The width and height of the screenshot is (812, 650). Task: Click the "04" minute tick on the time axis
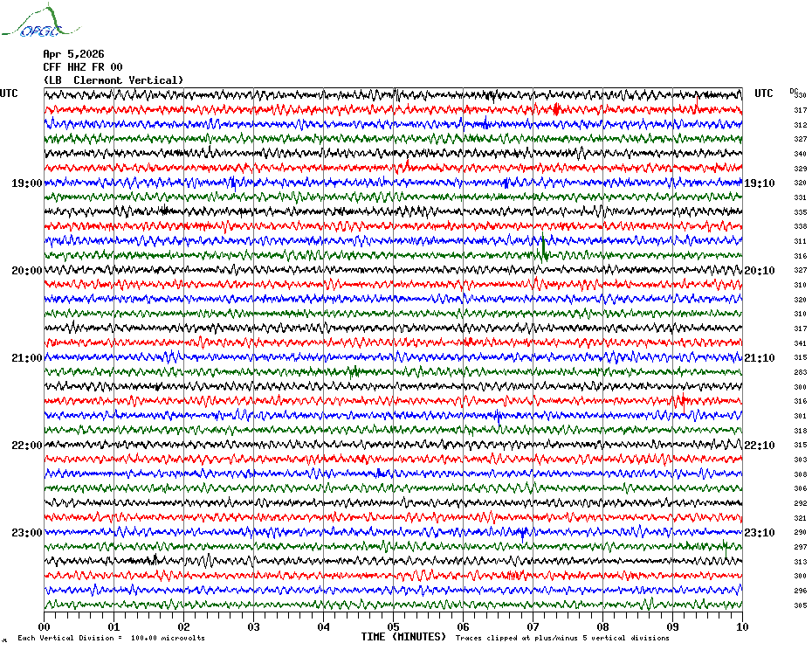(x=324, y=626)
